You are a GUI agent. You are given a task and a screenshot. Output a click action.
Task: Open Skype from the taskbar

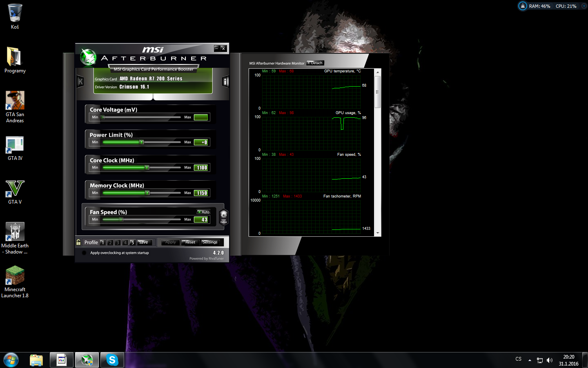[x=112, y=360]
